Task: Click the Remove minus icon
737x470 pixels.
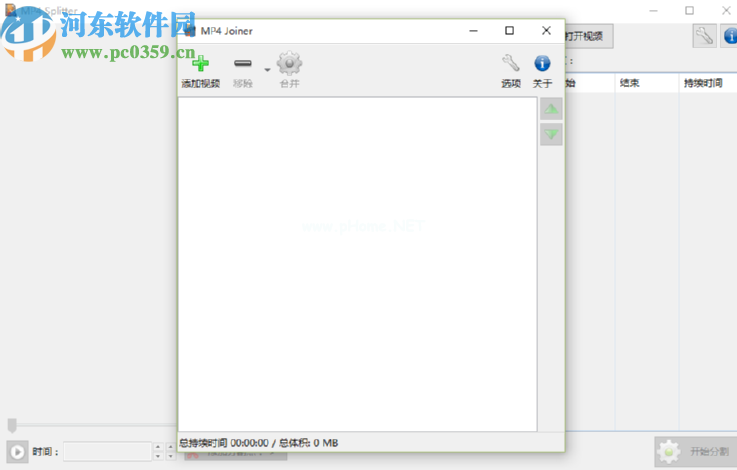Action: click(243, 63)
